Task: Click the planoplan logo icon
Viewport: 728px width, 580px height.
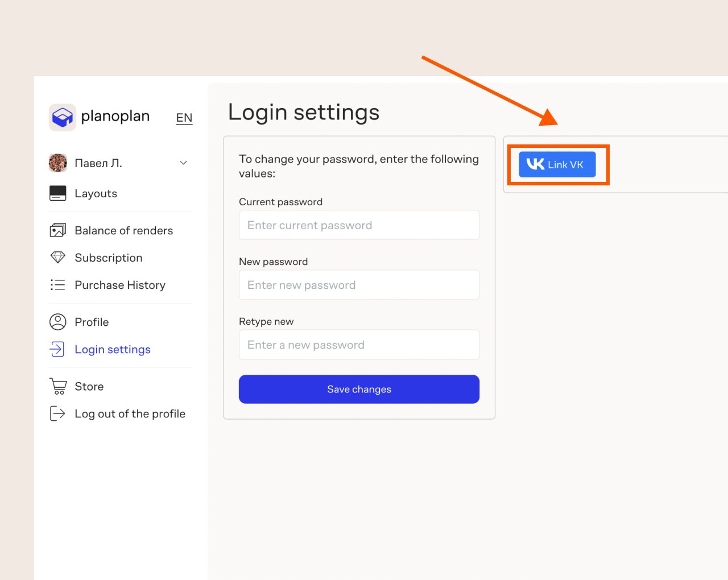Action: pyautogui.click(x=62, y=117)
